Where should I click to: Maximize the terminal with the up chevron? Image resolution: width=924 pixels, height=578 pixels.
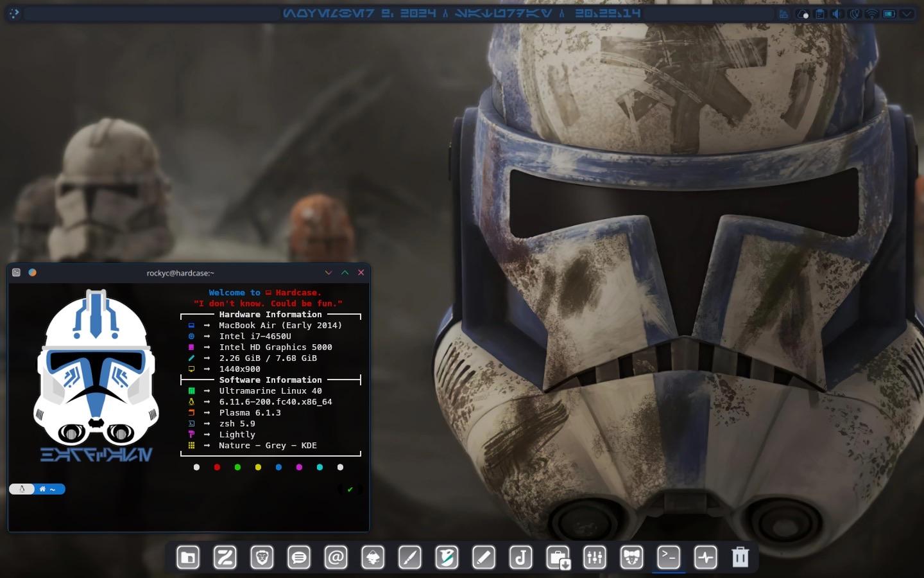coord(345,272)
